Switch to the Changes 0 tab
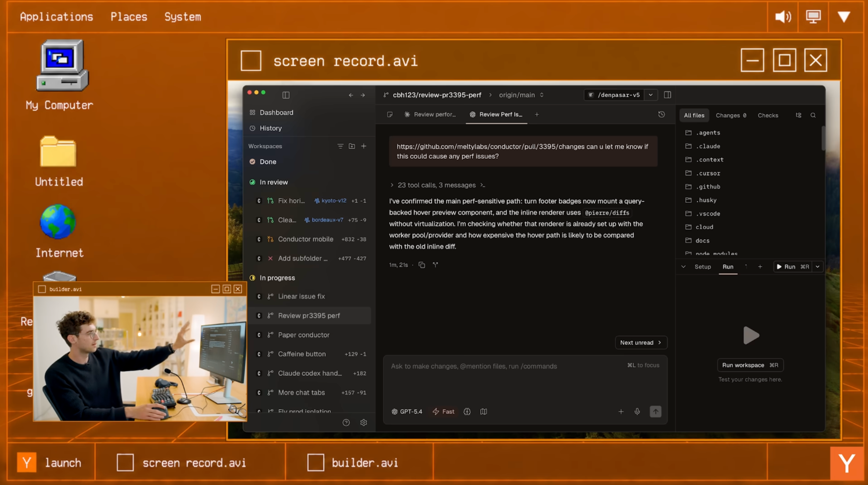This screenshot has width=868, height=485. (731, 116)
